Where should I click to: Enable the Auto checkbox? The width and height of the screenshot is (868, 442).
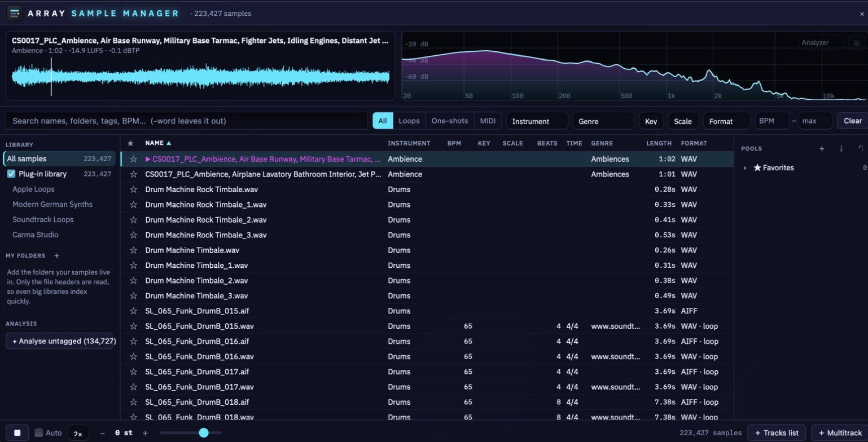38,433
